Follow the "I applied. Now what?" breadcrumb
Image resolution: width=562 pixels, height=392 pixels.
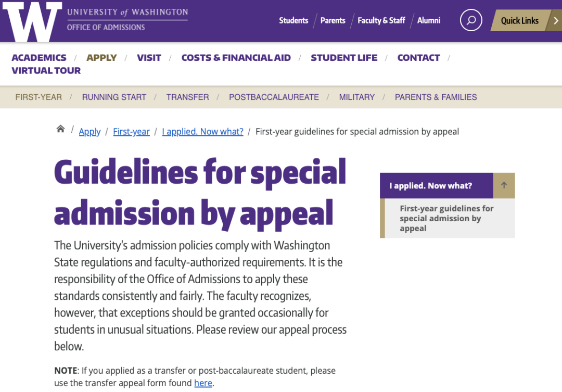(202, 132)
